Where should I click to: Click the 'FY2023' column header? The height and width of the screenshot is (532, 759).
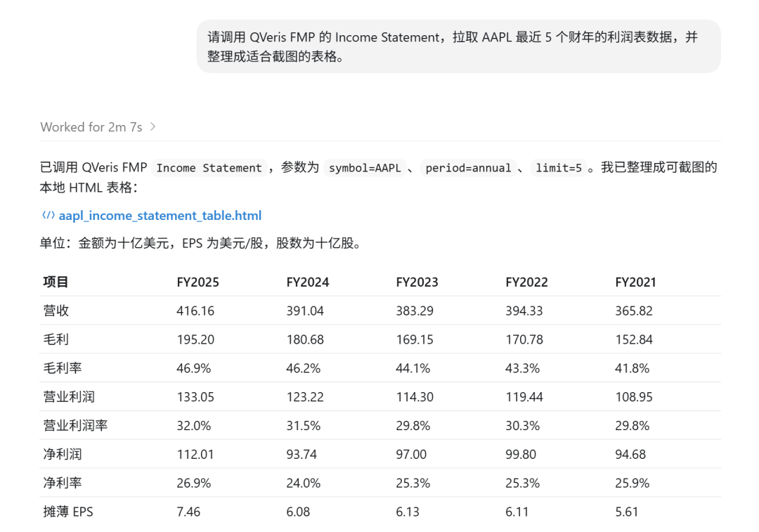coord(417,283)
